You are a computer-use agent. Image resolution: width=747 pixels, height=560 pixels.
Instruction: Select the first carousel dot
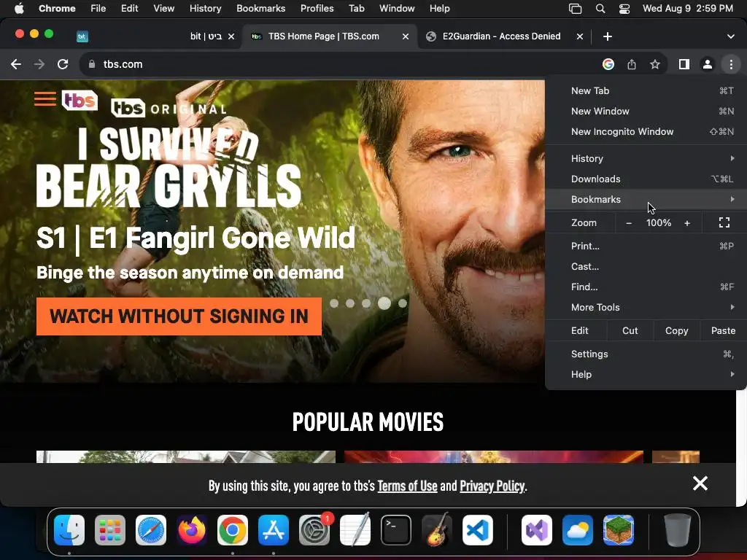coord(334,303)
